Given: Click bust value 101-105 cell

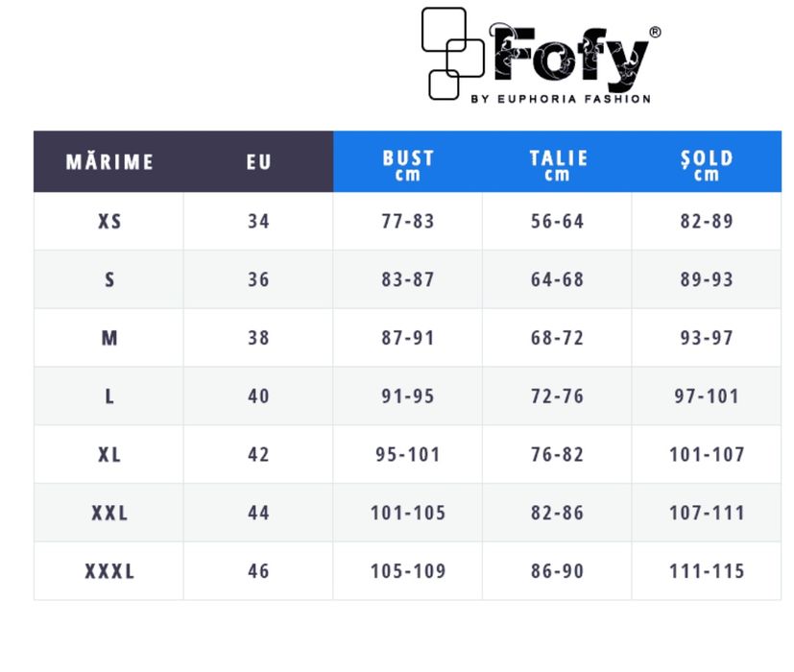Looking at the screenshot, I should pos(408,513).
